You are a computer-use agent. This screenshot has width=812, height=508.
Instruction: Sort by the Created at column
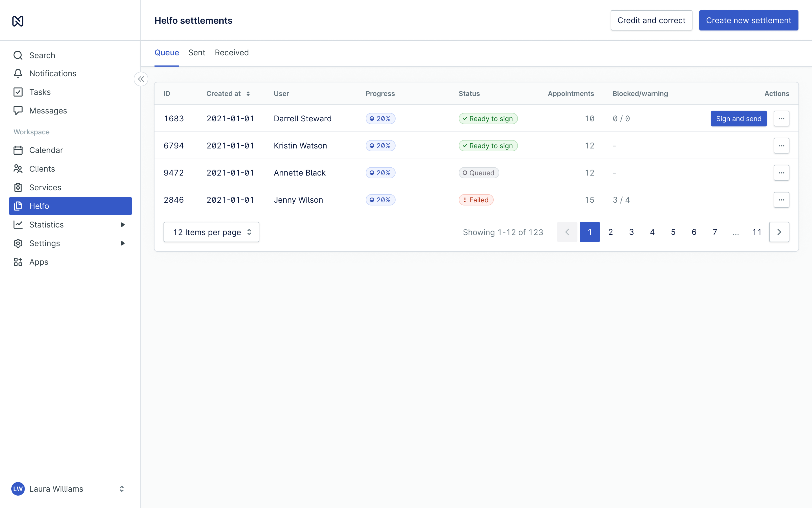(x=228, y=94)
